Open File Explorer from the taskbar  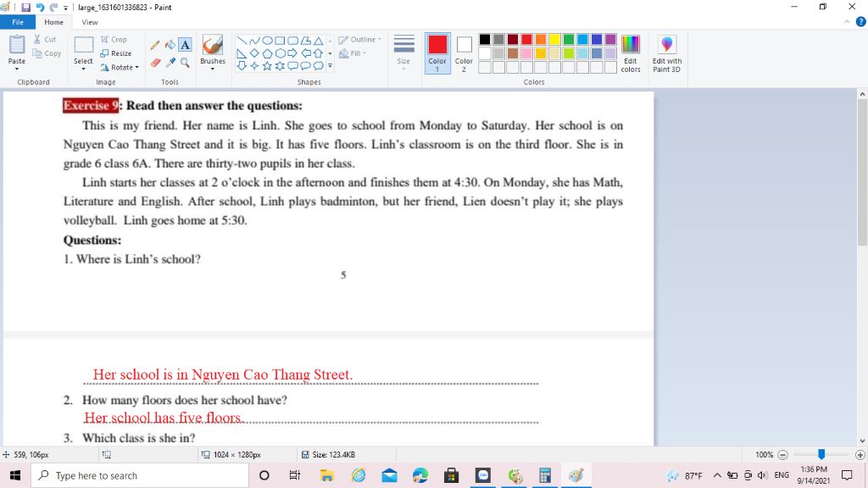tap(326, 475)
